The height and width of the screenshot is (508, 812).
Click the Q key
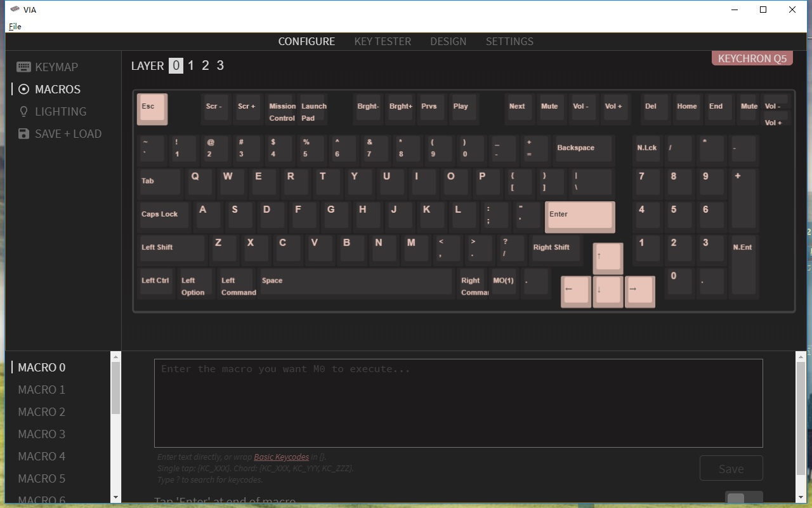pos(200,184)
